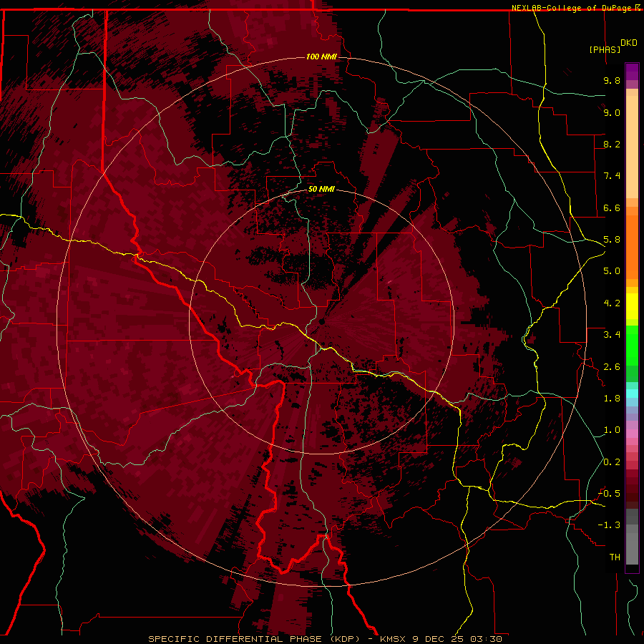Viewport: 644px width, 644px height.
Task: Click the 9.8 value on the scale
Action: (612, 80)
